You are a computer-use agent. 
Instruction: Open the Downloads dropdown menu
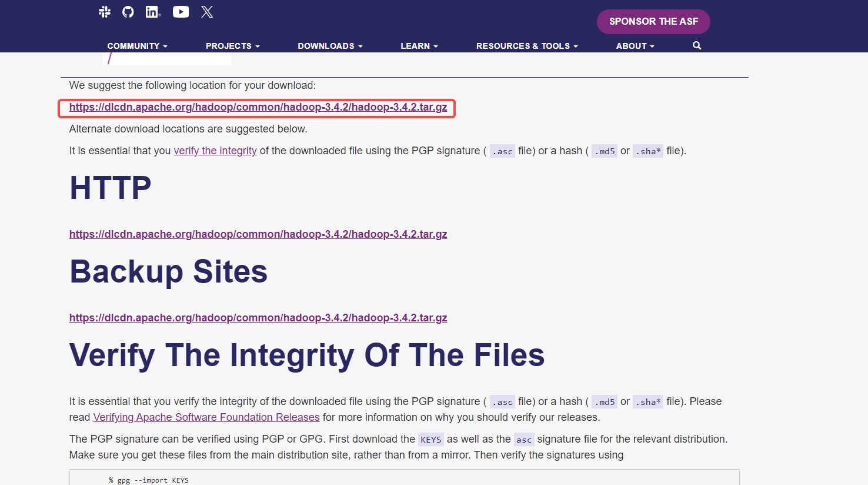330,46
